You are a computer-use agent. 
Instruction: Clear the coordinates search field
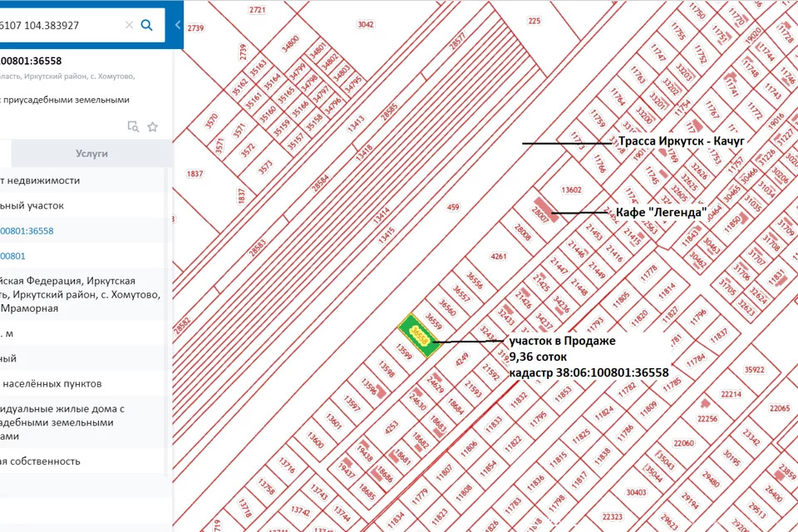(x=129, y=25)
